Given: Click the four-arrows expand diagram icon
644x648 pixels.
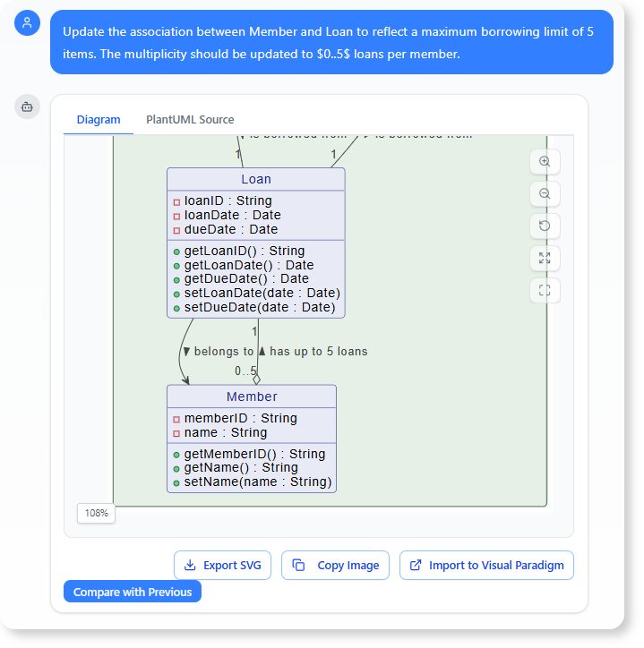Looking at the screenshot, I should [x=545, y=259].
